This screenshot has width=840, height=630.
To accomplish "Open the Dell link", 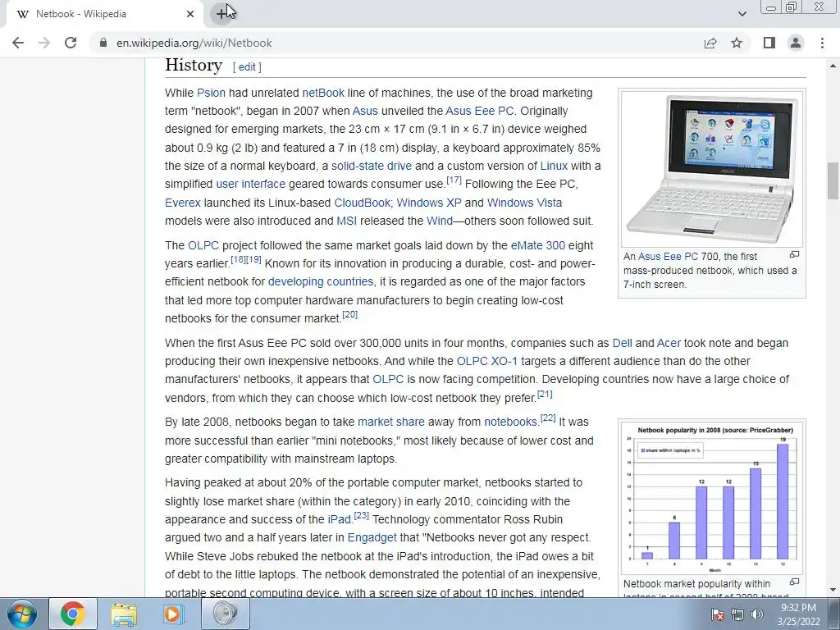I will tap(622, 343).
